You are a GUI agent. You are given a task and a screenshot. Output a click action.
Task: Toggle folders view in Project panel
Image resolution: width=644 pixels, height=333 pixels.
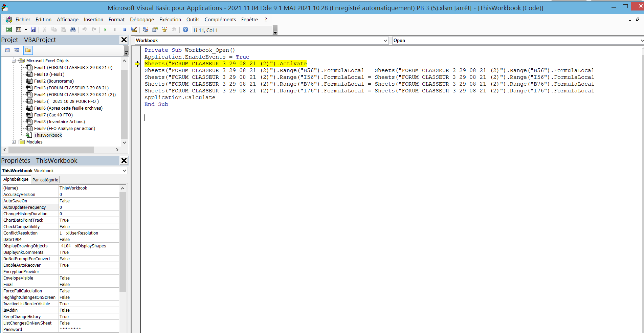[28, 50]
